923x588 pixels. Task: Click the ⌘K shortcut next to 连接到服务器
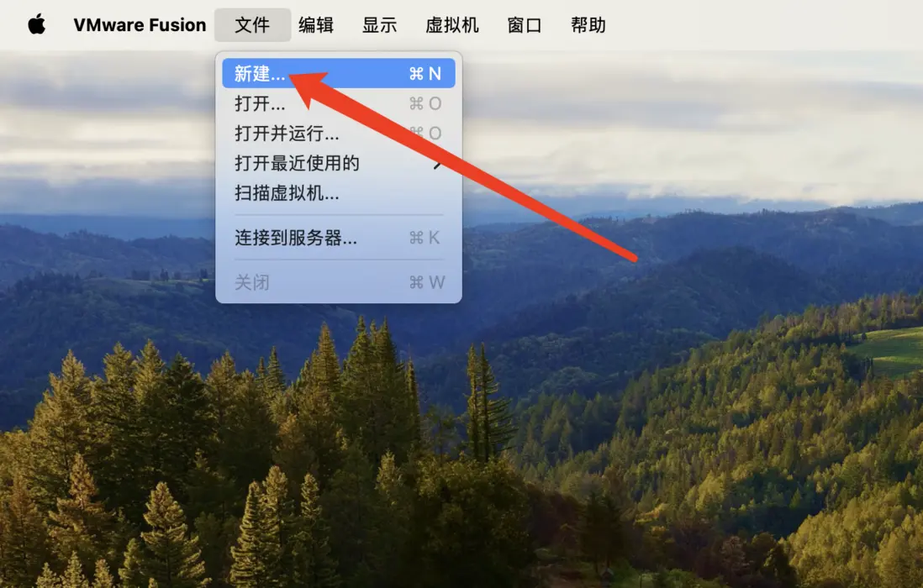425,238
